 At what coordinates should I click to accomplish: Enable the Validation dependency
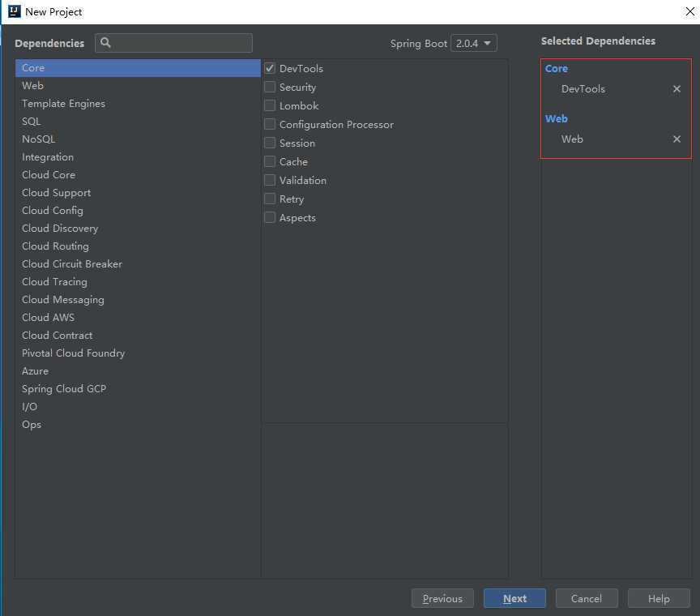pos(270,181)
